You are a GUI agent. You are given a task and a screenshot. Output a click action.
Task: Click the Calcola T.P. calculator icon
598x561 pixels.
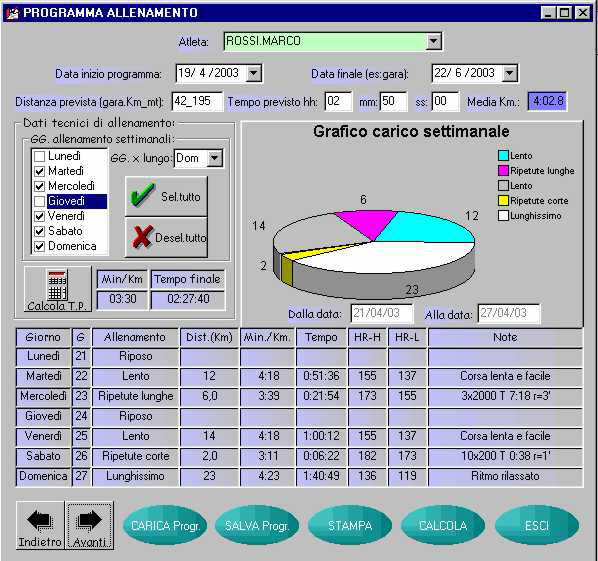point(58,285)
